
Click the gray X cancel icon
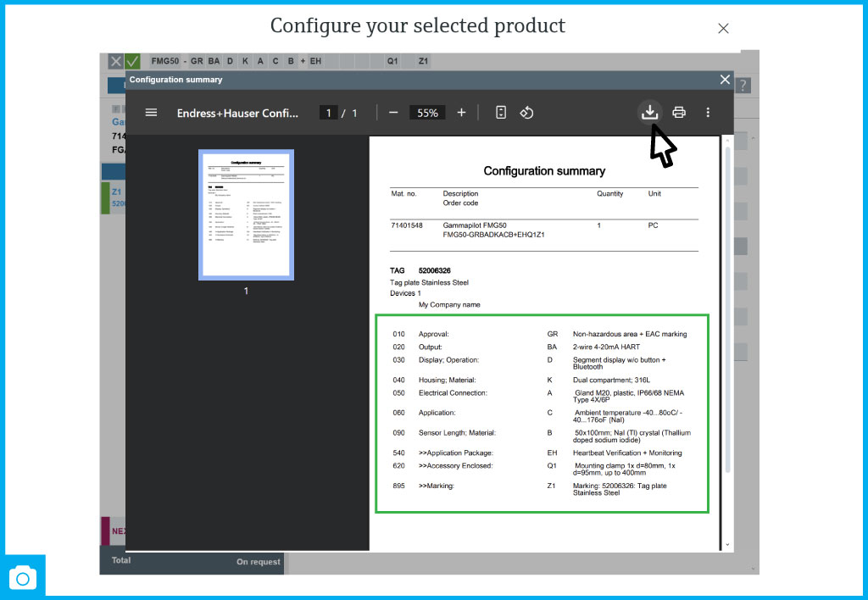pyautogui.click(x=116, y=61)
